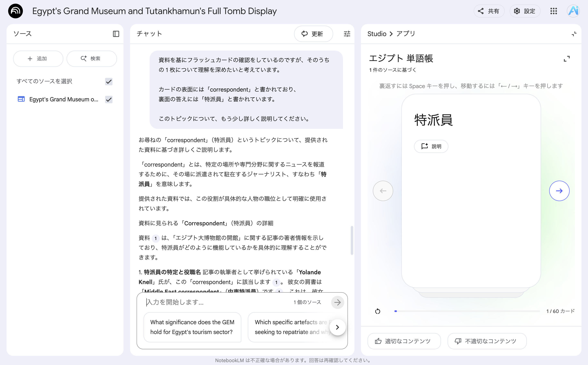Click 説明 button on the flashcard

(x=431, y=146)
